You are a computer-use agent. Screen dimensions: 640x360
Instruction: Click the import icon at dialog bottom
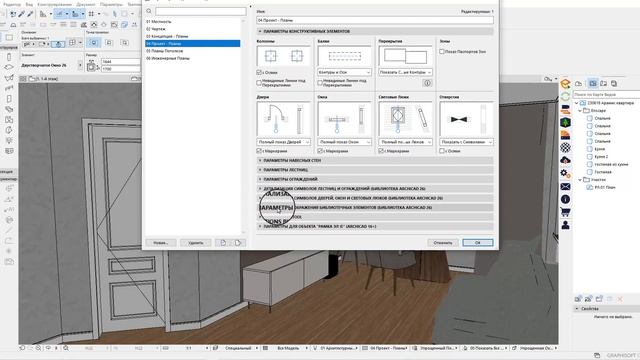tap(223, 243)
